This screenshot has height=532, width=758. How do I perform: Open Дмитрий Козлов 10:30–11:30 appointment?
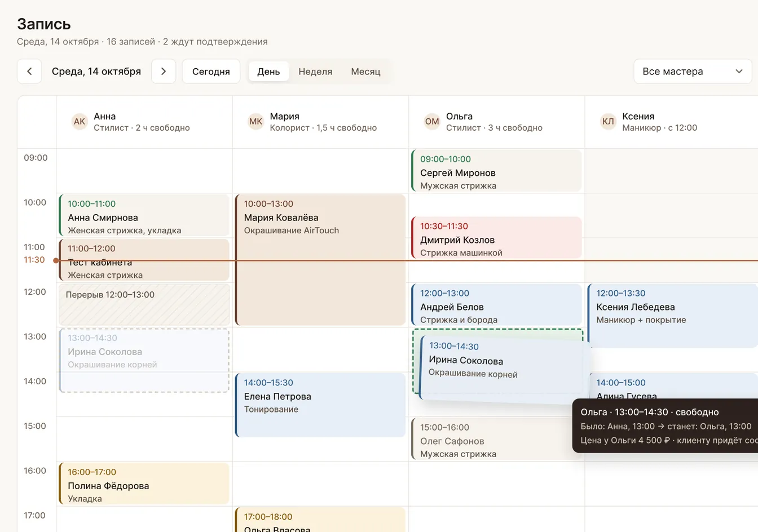[x=496, y=238]
